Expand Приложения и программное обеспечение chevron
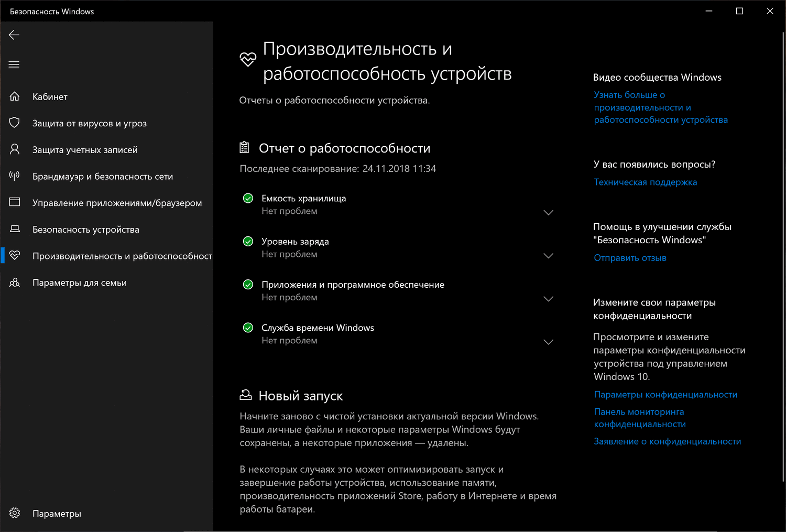 [548, 299]
